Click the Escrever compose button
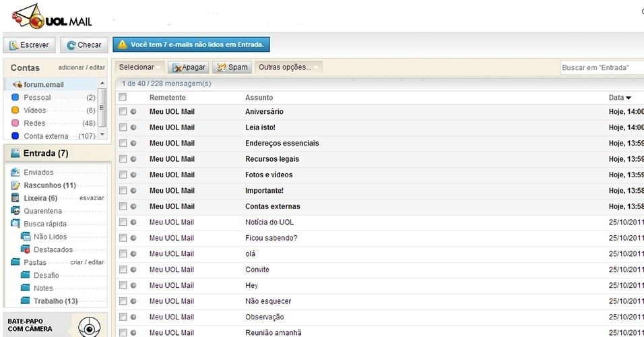This screenshot has height=337, width=644. pos(29,45)
